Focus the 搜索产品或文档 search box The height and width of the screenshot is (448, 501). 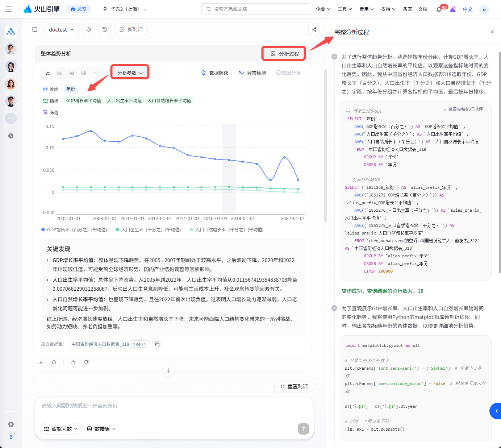click(x=256, y=9)
